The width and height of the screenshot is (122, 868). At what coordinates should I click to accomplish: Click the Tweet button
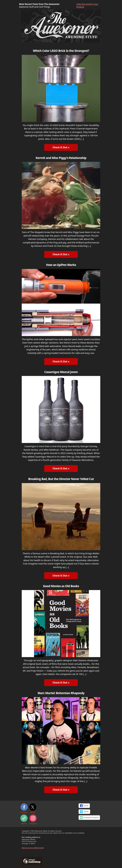coord(84,811)
